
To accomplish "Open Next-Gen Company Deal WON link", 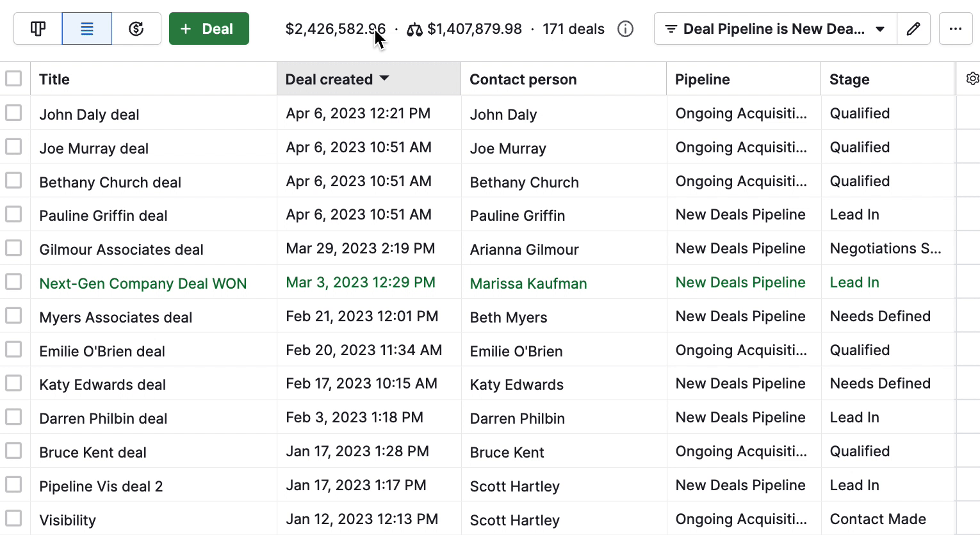I will (143, 283).
